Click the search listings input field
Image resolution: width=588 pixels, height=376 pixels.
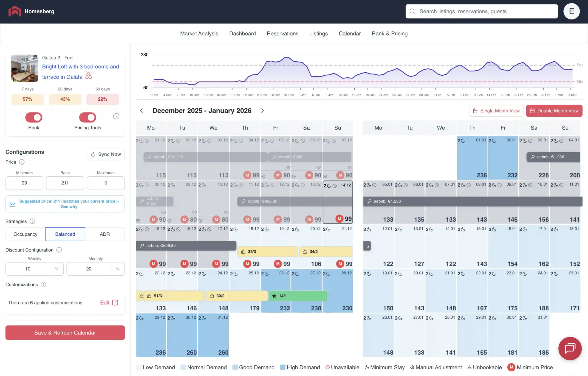pos(481,11)
